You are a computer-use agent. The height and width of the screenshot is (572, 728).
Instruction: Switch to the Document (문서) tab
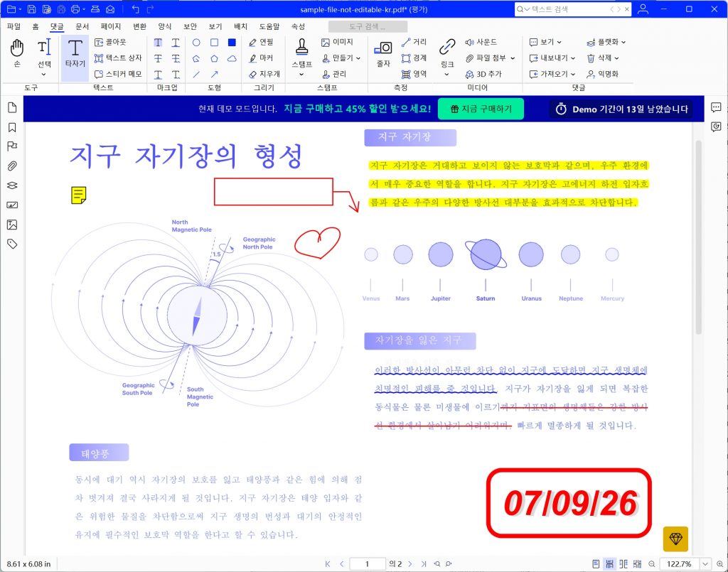82,26
